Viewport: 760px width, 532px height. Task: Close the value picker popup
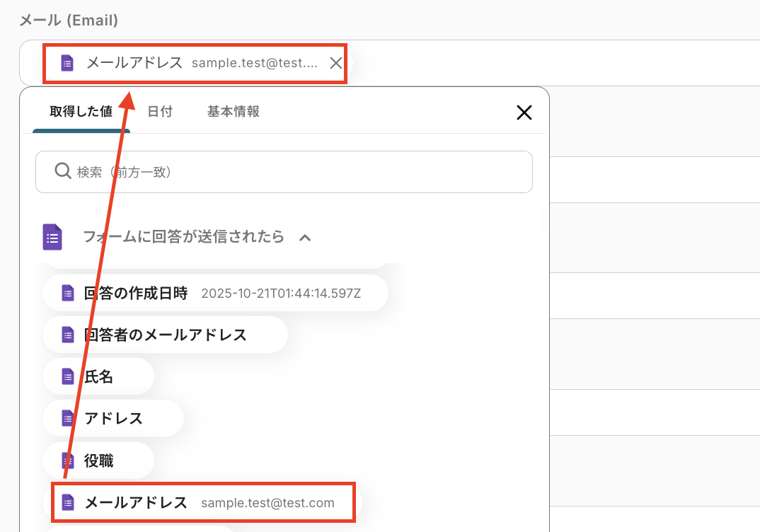coord(524,112)
